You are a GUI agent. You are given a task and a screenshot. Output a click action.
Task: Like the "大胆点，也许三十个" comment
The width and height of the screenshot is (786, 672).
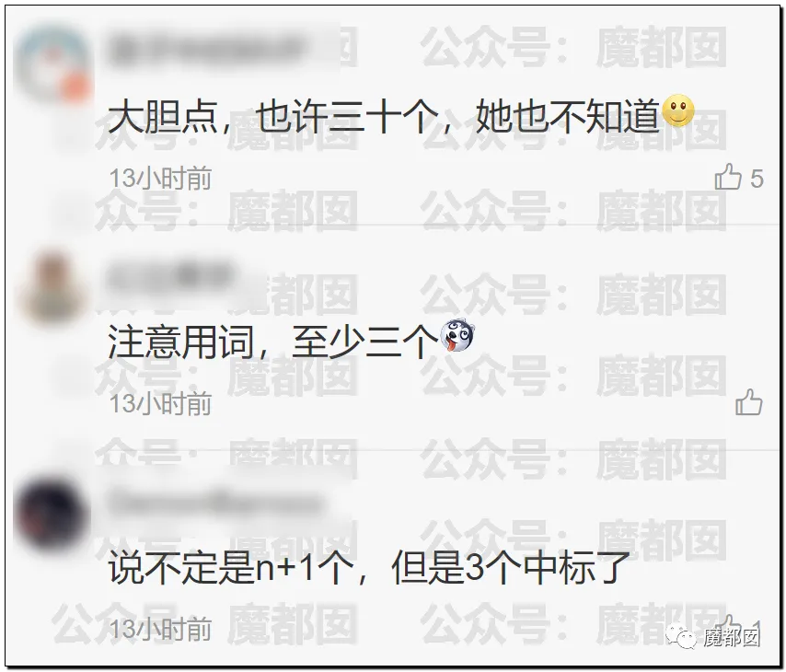[728, 177]
